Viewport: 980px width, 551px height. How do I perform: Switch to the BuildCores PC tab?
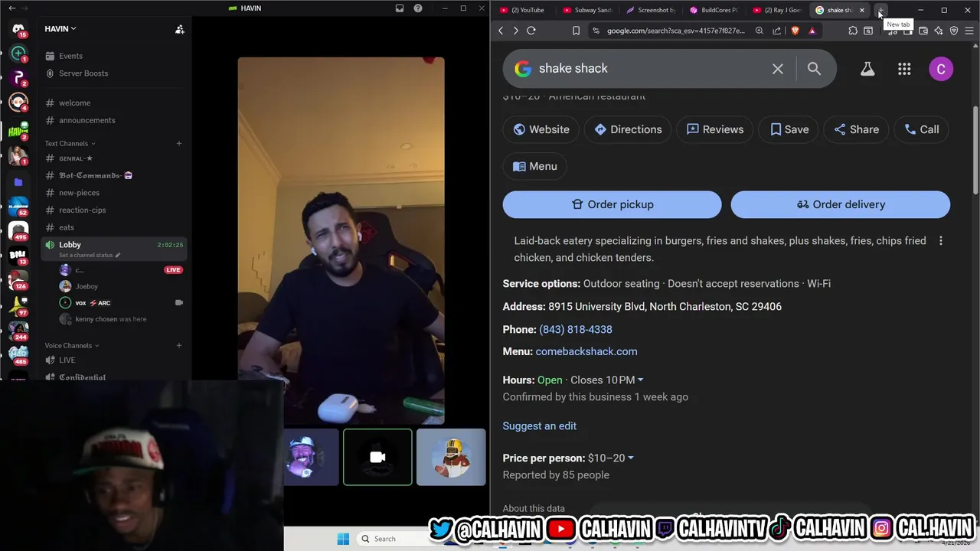[x=714, y=10]
